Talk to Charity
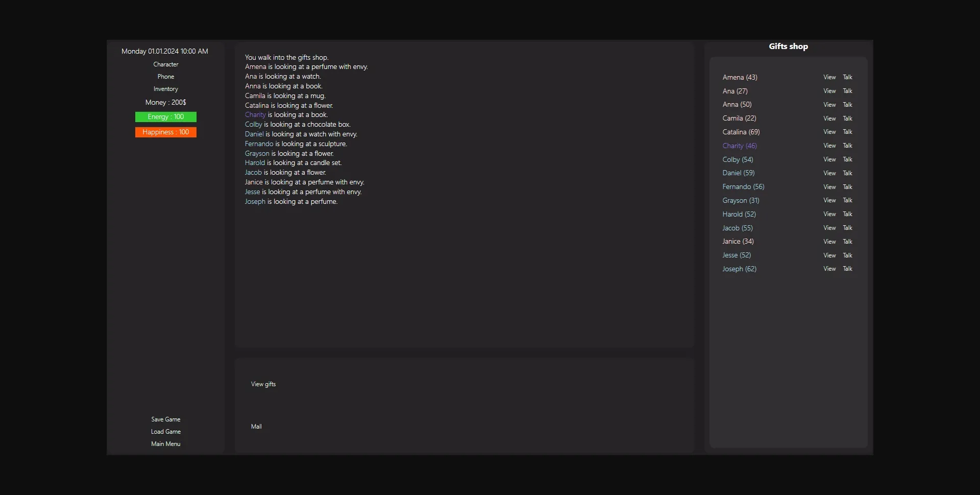This screenshot has width=980, height=495. tap(847, 146)
